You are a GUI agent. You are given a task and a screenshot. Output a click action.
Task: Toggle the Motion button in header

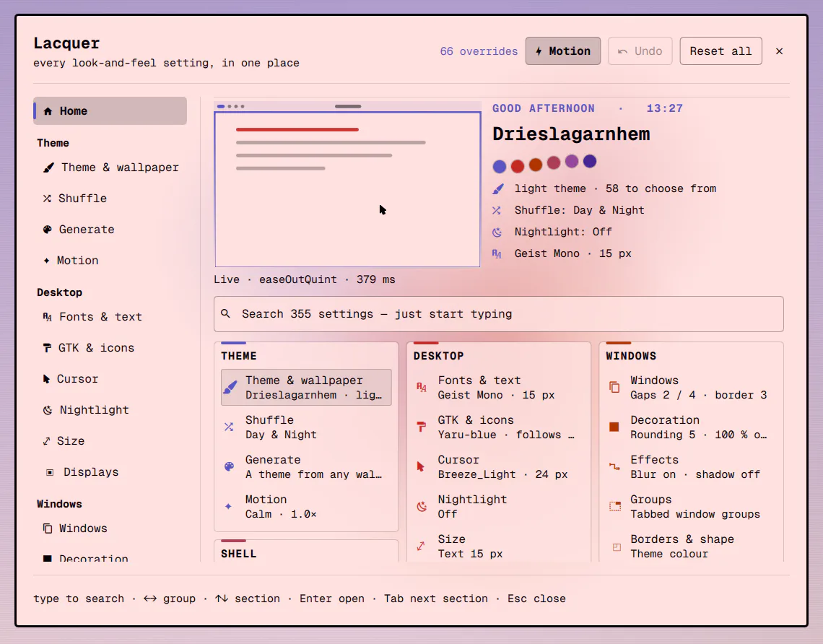562,51
